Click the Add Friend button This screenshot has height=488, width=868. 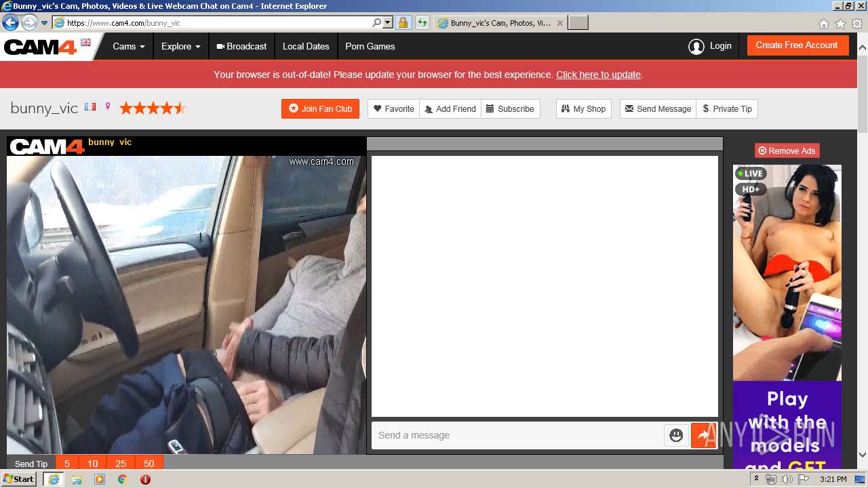click(x=450, y=108)
